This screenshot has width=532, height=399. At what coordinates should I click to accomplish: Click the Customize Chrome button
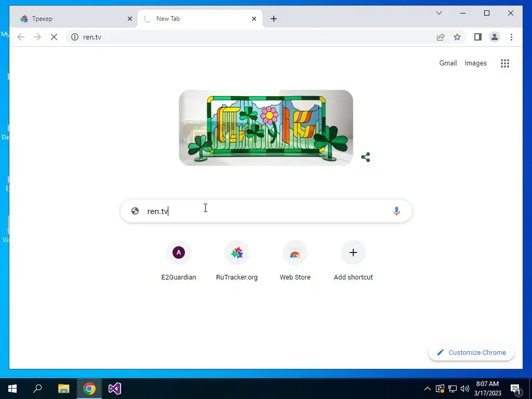[x=471, y=353]
